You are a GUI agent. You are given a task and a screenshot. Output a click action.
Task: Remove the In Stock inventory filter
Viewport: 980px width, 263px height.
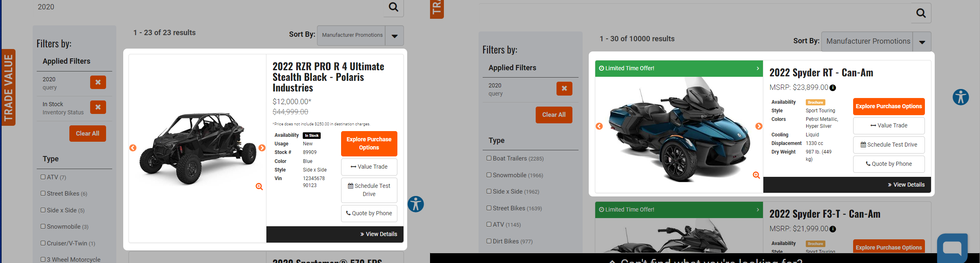(98, 107)
